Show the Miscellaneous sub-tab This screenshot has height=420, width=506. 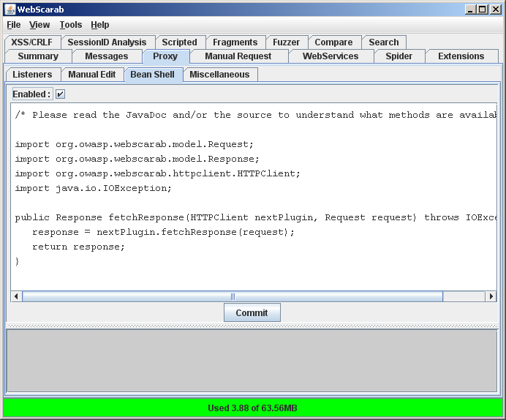coord(219,75)
